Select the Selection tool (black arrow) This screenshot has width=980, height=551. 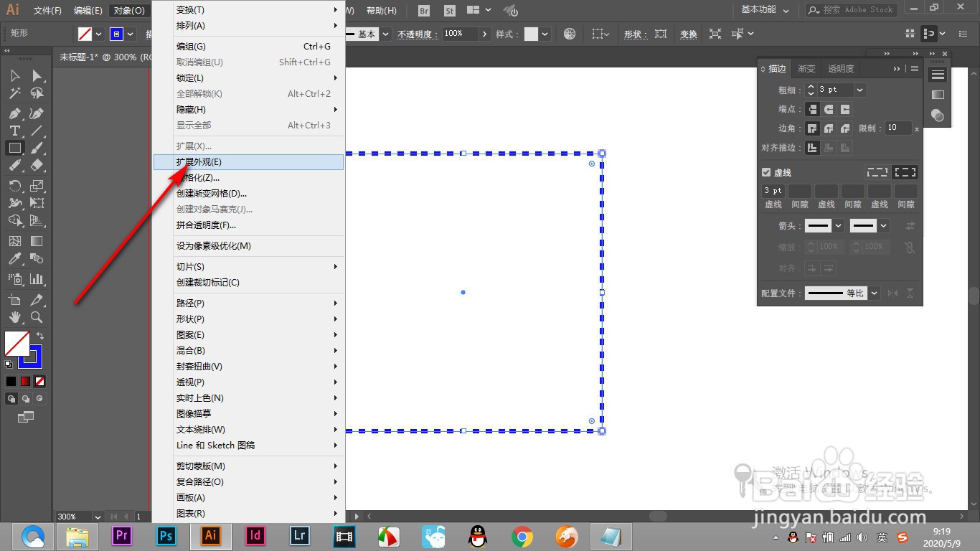[14, 76]
